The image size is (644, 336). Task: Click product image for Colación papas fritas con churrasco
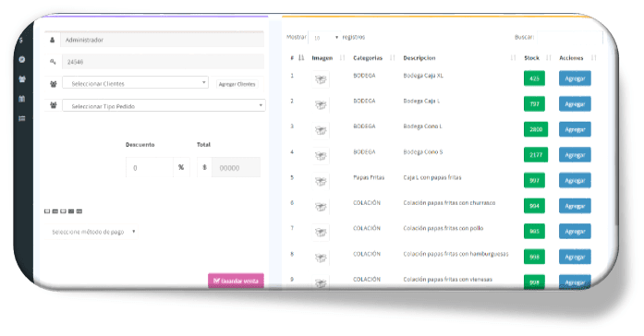click(321, 207)
